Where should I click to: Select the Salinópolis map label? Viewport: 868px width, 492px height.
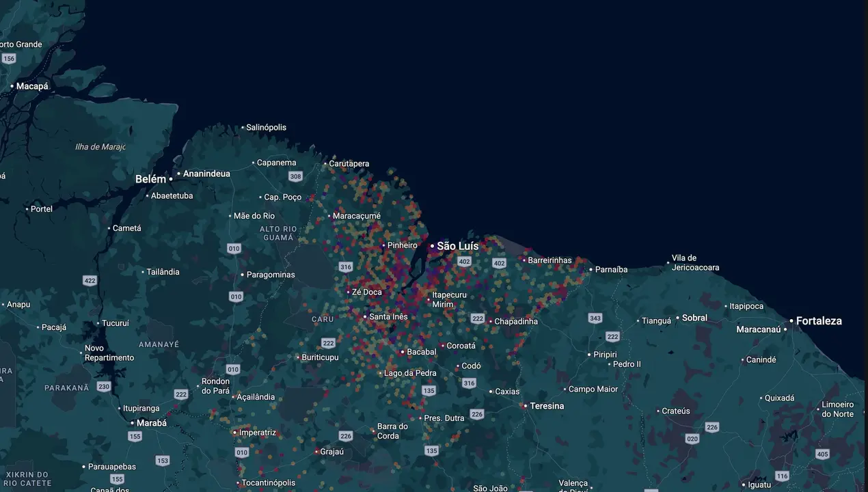[266, 127]
